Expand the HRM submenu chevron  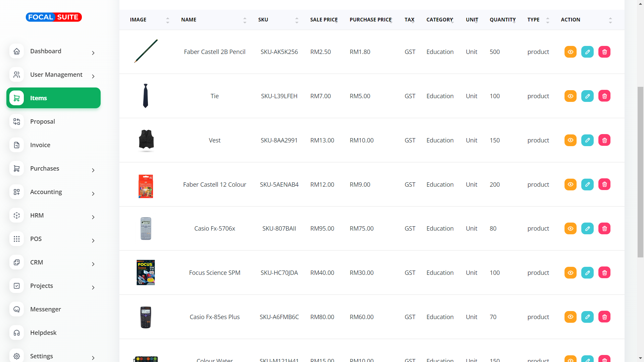tap(93, 217)
